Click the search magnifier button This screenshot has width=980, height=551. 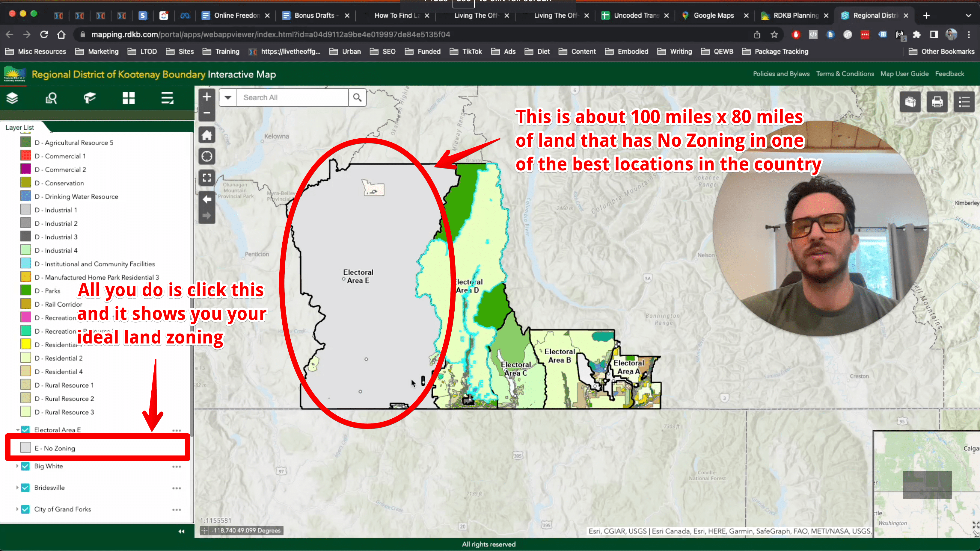pyautogui.click(x=357, y=98)
